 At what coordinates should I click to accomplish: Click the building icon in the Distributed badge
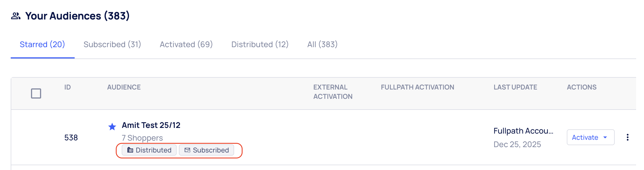coord(130,150)
